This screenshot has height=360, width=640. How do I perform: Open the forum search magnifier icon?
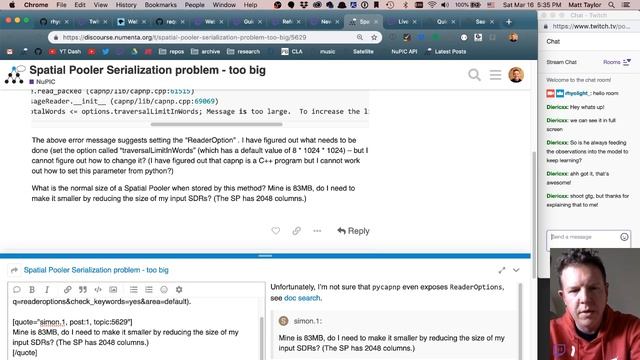point(474,75)
